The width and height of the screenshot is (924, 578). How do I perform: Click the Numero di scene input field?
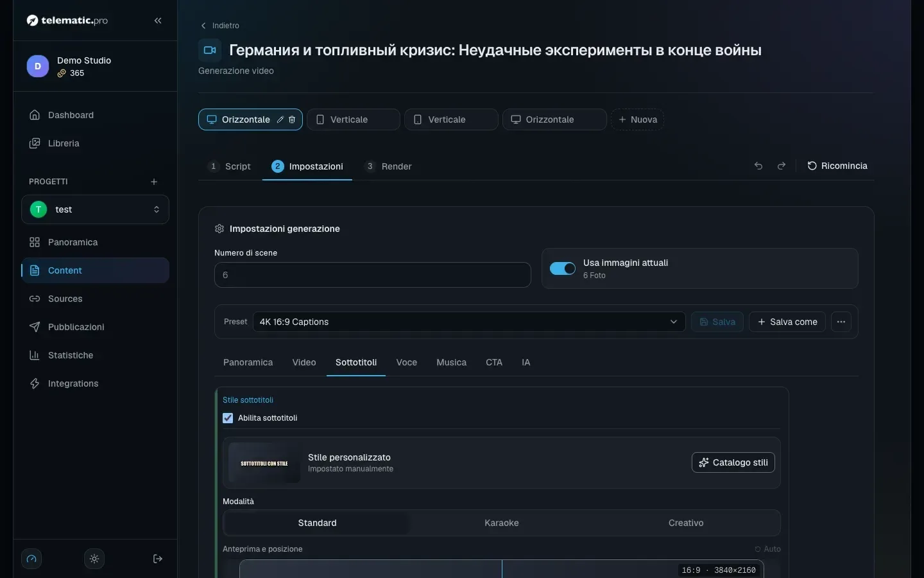pos(373,275)
